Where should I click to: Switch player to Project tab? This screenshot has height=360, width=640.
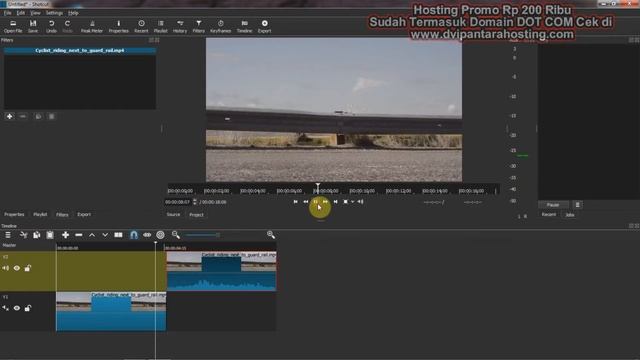196,215
